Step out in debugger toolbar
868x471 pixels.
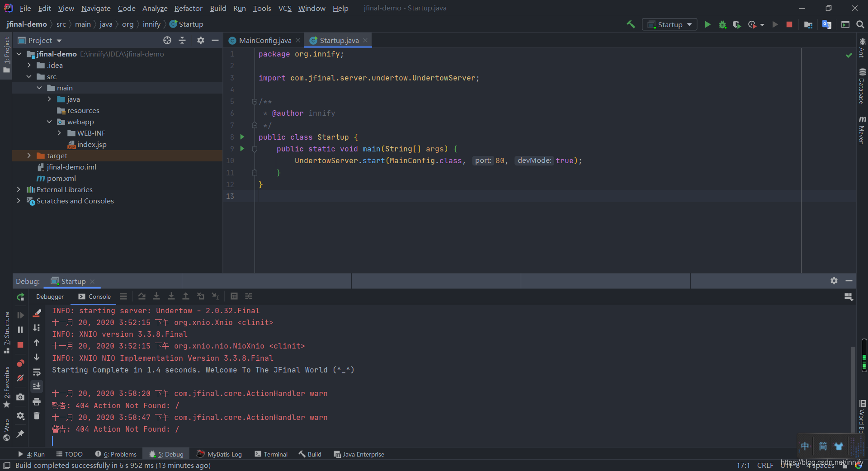185,296
